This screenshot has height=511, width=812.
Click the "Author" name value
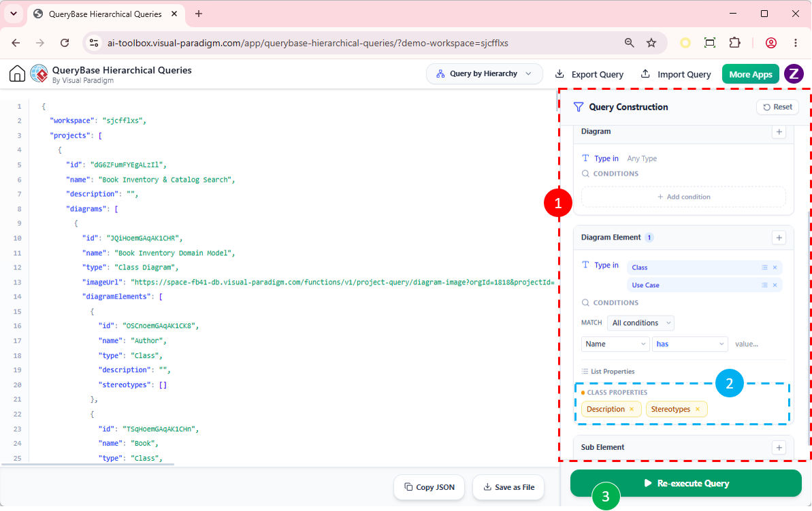pos(148,341)
